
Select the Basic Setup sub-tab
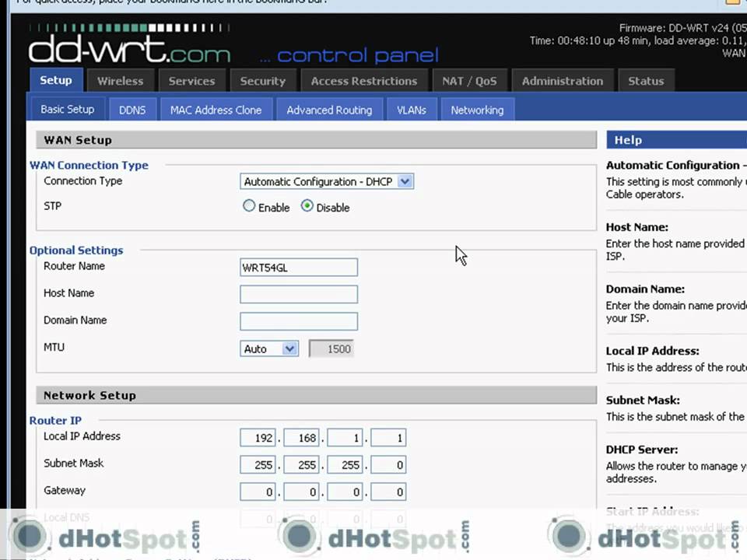pos(67,109)
